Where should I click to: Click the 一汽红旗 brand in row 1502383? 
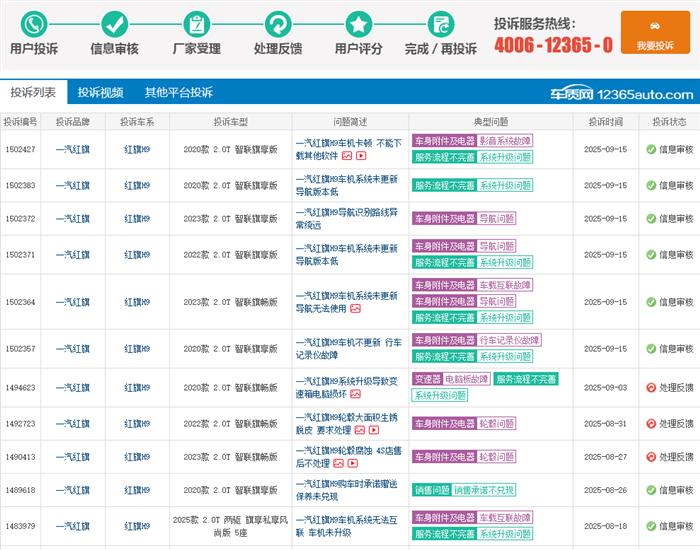(72, 186)
